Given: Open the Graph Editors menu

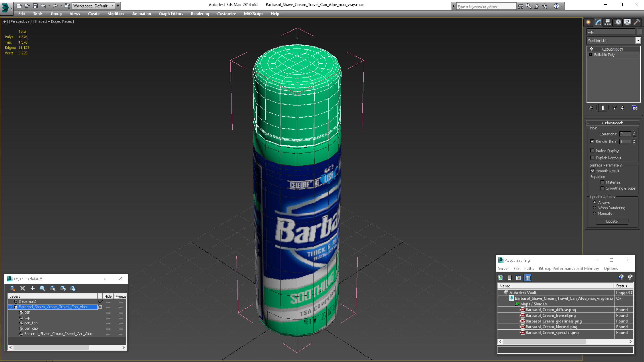Looking at the screenshot, I should [171, 14].
